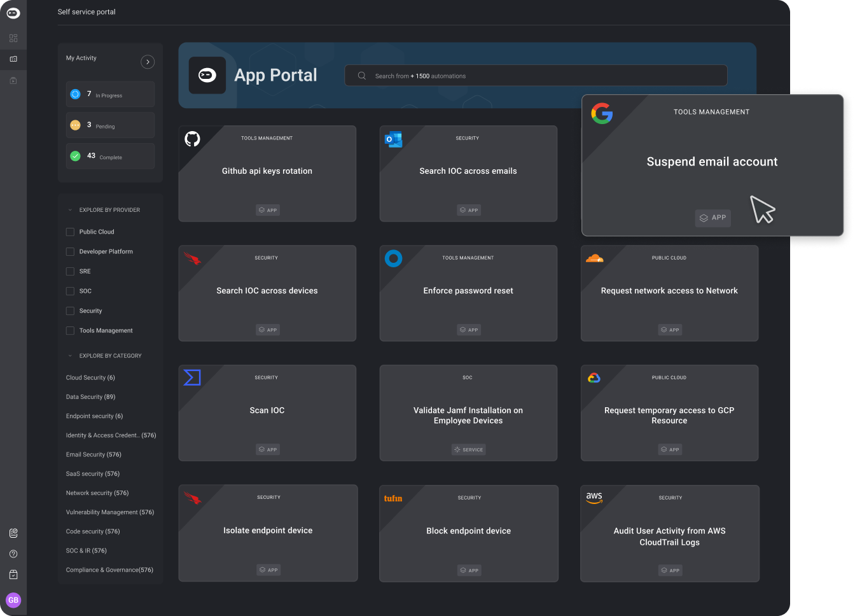The height and width of the screenshot is (616, 855).
Task: Click the 7 In Progress activity item
Action: (x=110, y=94)
